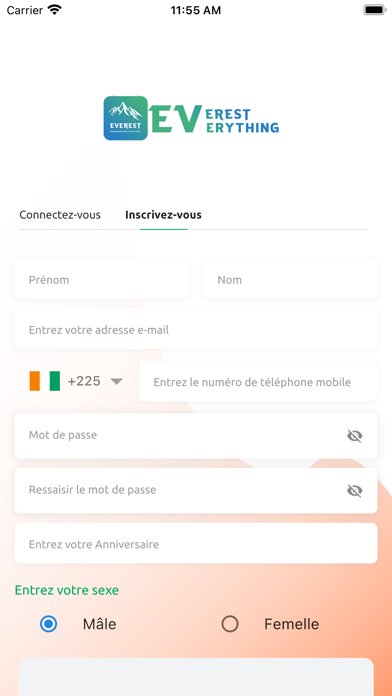Select the Inscrivez-vous tab
Image resolution: width=392 pixels, height=696 pixels.
163,215
